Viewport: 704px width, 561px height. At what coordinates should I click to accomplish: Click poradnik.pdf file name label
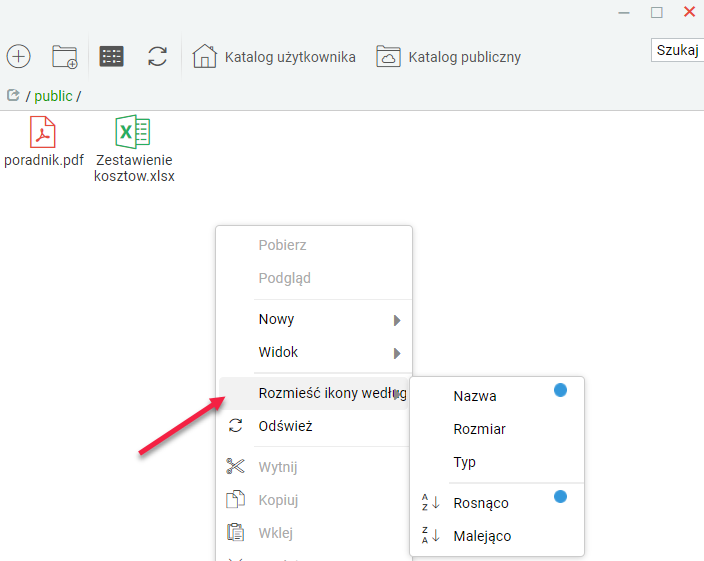(x=44, y=160)
